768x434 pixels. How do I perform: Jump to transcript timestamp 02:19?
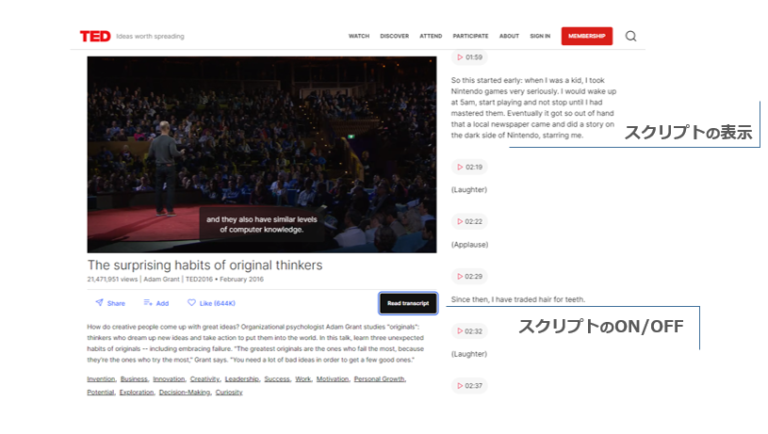[x=469, y=167]
